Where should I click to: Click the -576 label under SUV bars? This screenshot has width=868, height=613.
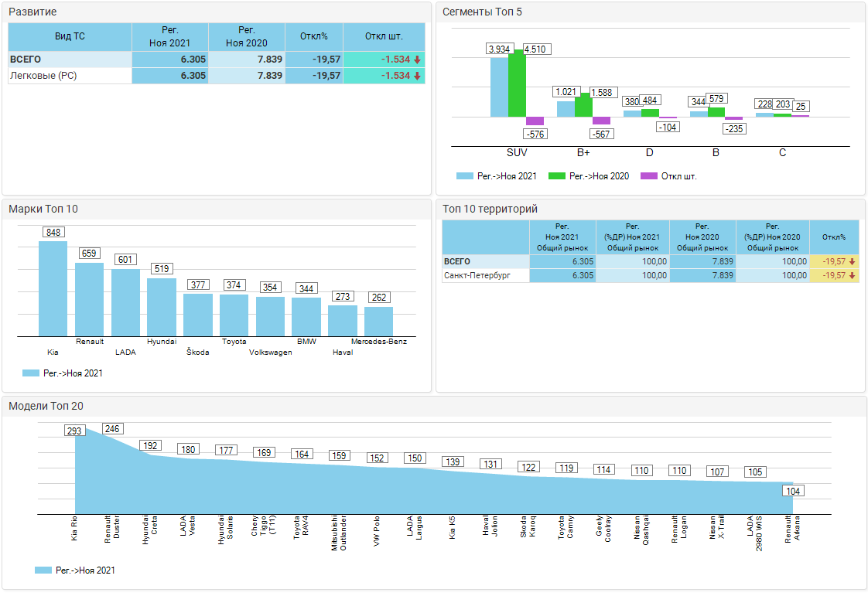tap(535, 135)
